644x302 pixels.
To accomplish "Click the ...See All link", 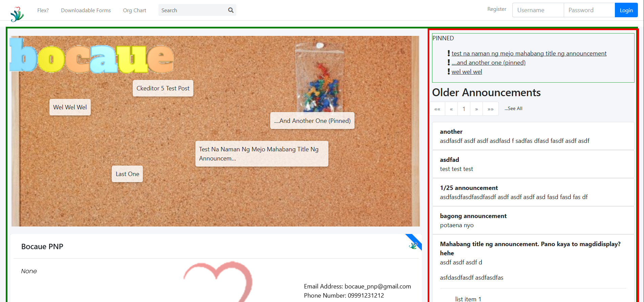I will click(513, 109).
